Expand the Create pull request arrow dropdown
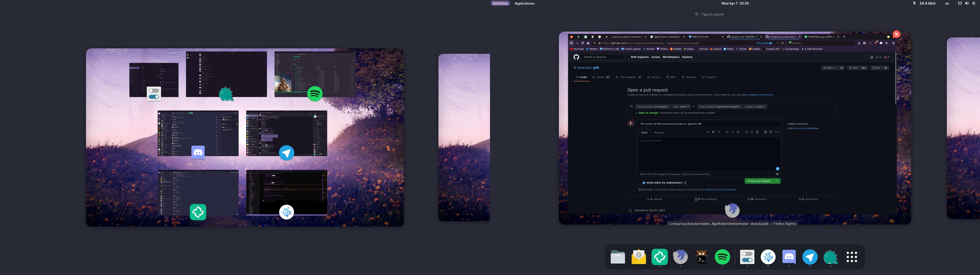Viewport: 980px width, 275px height. [777, 181]
